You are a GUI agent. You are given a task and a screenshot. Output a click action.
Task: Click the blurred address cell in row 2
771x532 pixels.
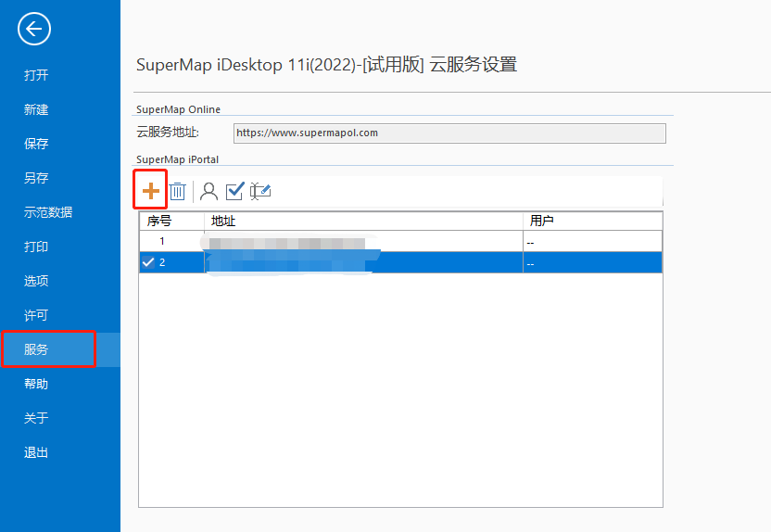coord(363,262)
